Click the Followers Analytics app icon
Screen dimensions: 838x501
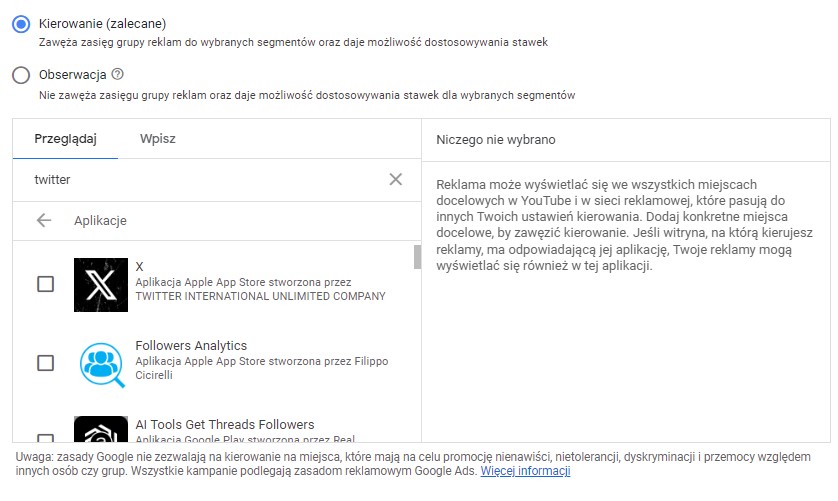click(x=101, y=362)
